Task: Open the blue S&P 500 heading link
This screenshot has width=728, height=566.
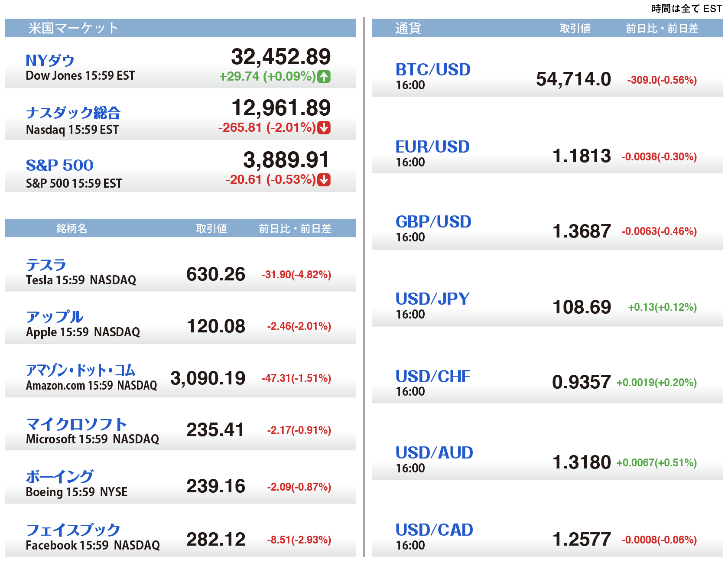Action: coord(59,165)
